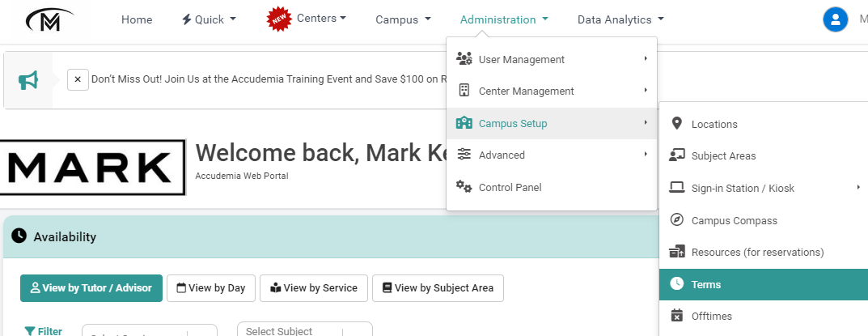Image resolution: width=868 pixels, height=336 pixels.
Task: Choose Resources (for reservations) item
Action: click(x=757, y=252)
